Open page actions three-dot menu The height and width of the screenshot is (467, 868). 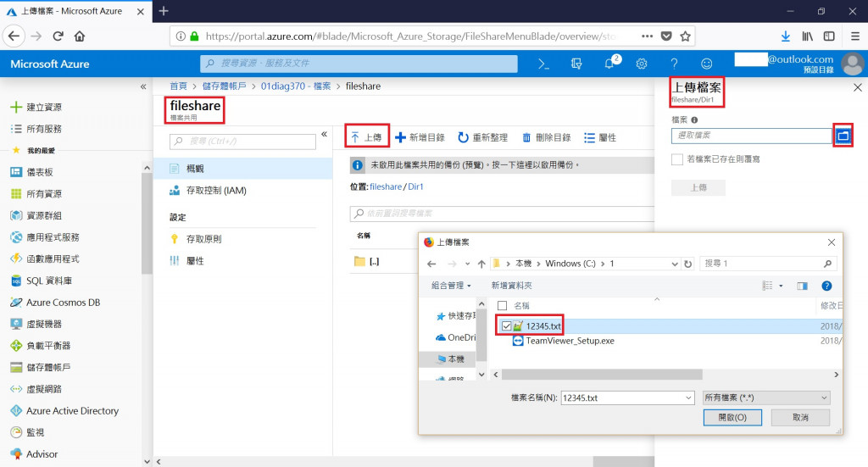pyautogui.click(x=647, y=36)
